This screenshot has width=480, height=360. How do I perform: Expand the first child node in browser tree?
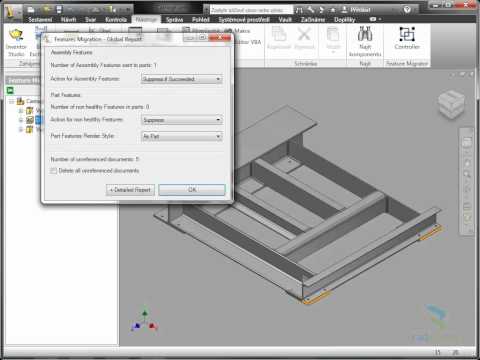point(21,111)
